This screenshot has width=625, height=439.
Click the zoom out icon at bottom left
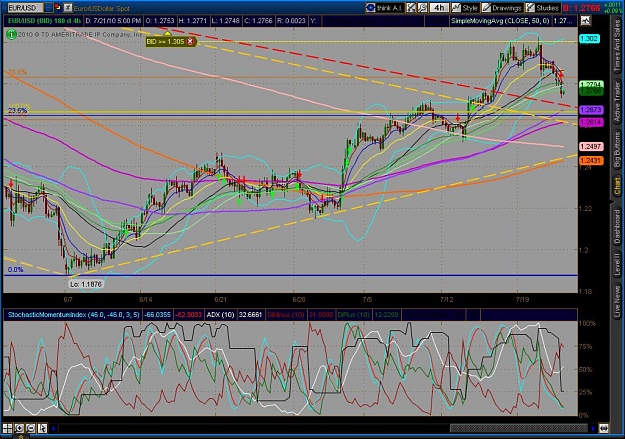point(31,429)
